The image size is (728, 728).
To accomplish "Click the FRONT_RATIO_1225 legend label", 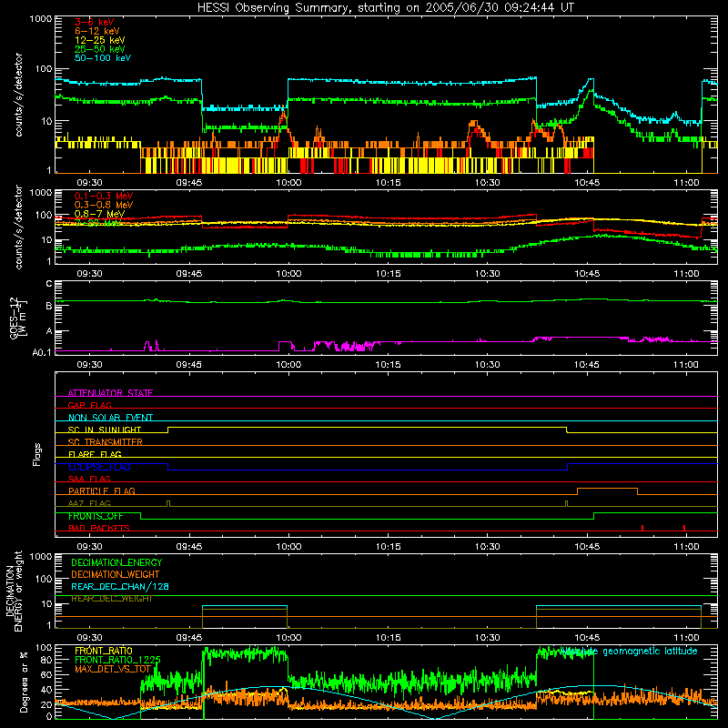I will 117,660.
